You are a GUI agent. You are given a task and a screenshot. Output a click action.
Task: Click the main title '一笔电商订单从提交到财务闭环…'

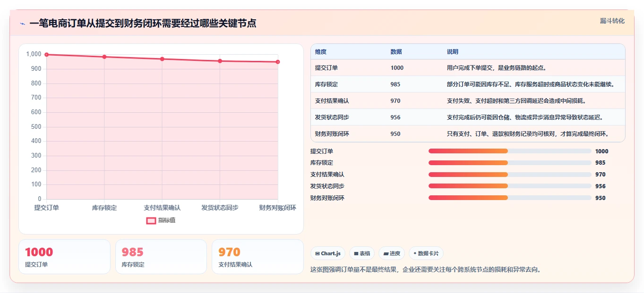[143, 24]
